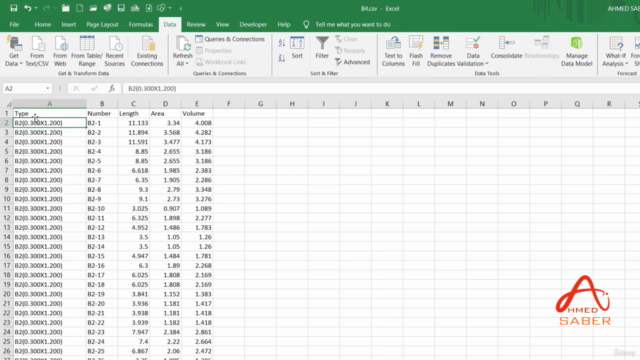Select column A header

pyautogui.click(x=50, y=104)
